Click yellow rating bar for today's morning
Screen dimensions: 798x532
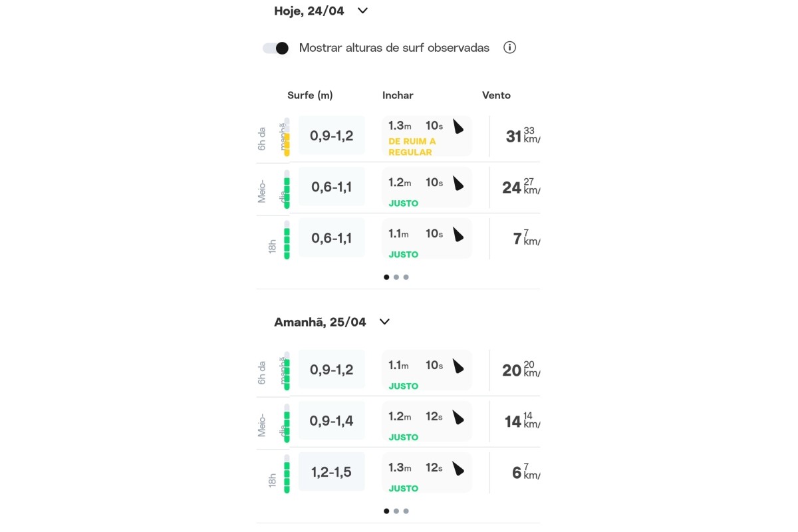click(287, 137)
